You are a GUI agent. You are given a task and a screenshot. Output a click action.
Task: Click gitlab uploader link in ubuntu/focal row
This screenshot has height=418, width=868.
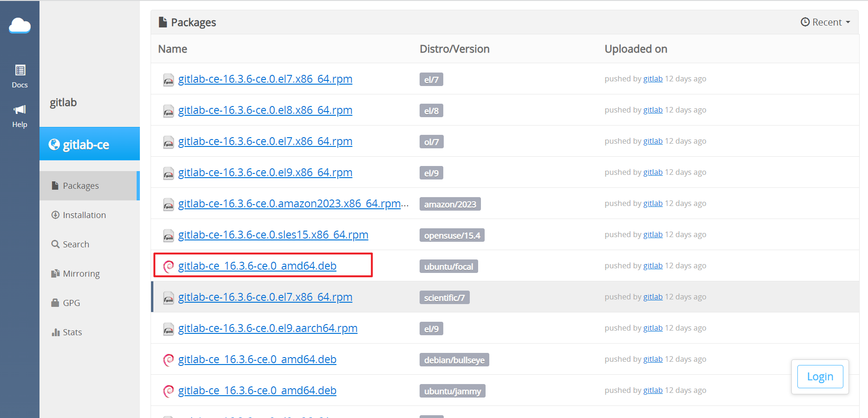point(653,265)
